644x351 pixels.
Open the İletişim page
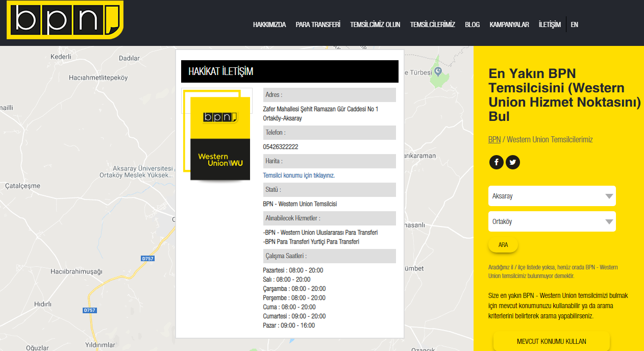pyautogui.click(x=550, y=24)
